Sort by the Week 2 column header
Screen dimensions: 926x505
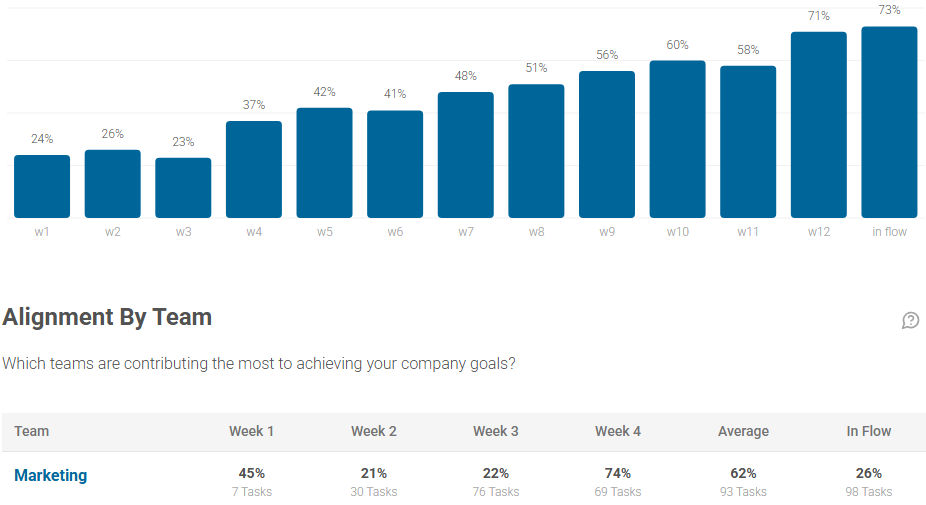[x=373, y=431]
